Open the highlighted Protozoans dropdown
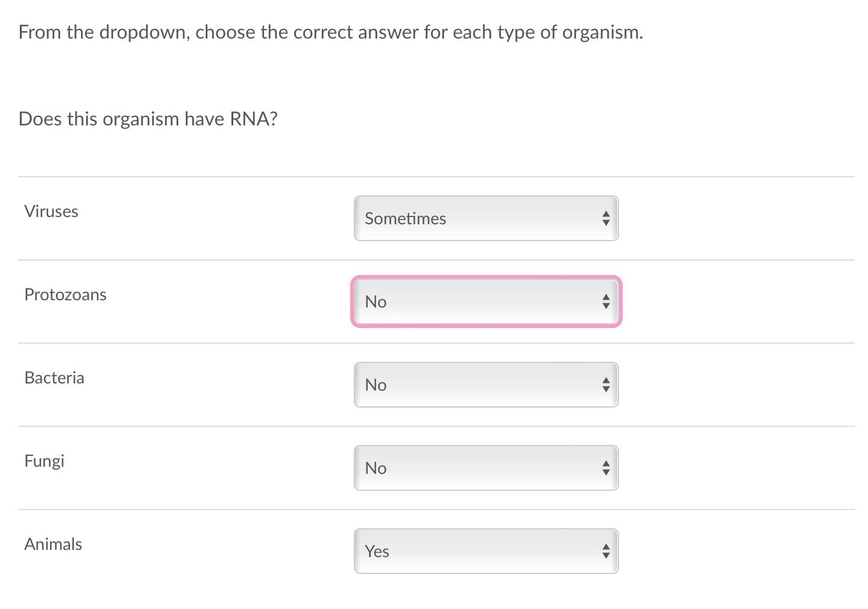Screen dimensions: 868x609 486,301
